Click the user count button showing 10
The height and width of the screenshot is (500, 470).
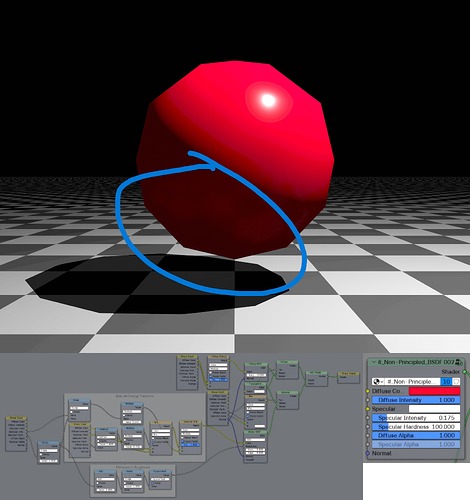pyautogui.click(x=447, y=381)
